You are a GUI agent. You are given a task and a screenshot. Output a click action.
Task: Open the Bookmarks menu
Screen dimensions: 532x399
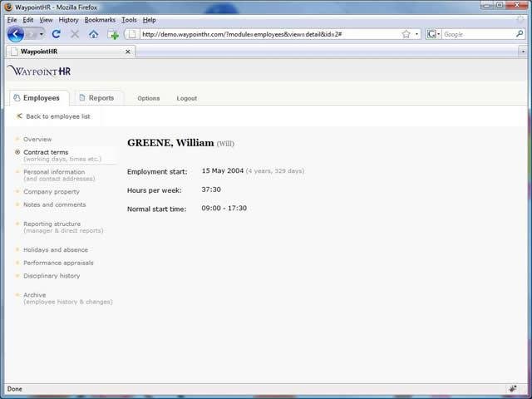100,20
